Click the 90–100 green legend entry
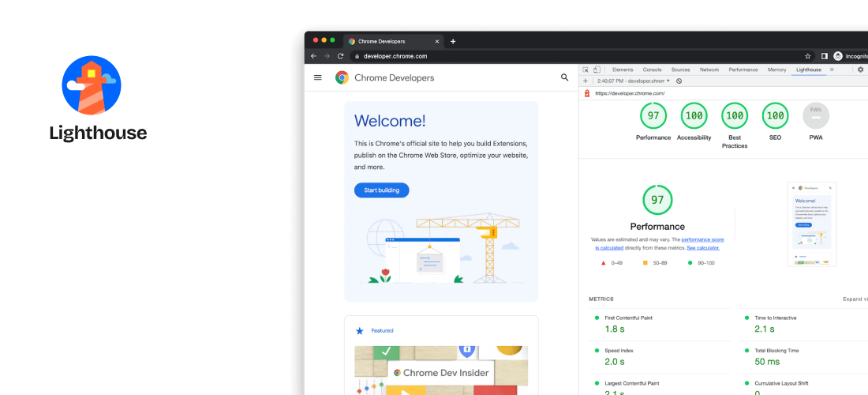The image size is (868, 395). click(x=701, y=262)
